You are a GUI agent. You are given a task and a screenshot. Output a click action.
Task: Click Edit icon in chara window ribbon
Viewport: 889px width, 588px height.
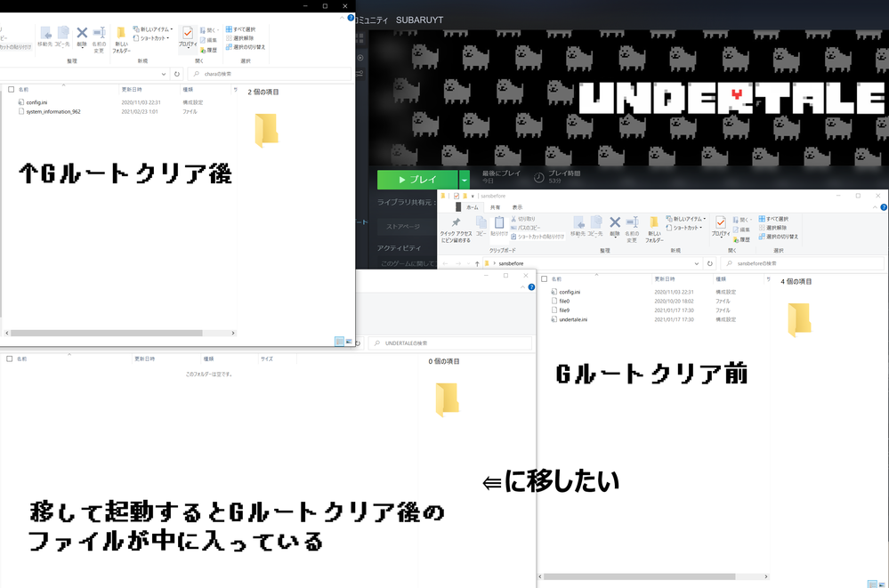pyautogui.click(x=208, y=40)
